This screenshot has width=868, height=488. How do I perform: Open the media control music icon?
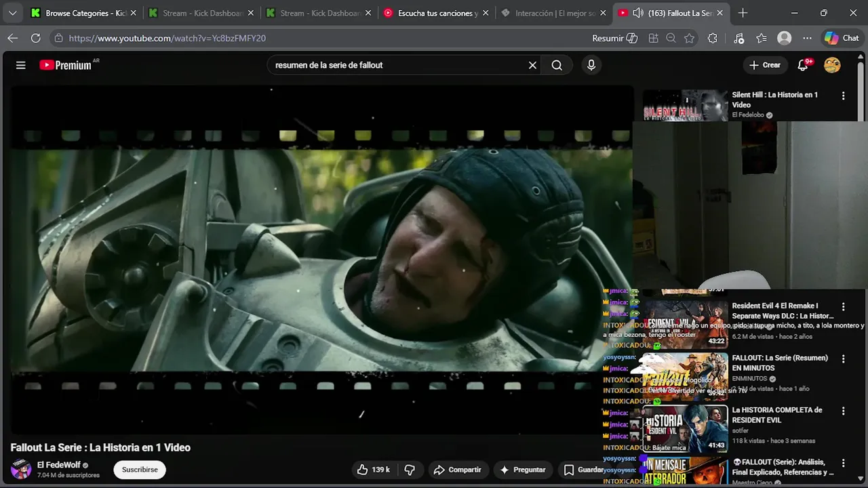tap(739, 38)
